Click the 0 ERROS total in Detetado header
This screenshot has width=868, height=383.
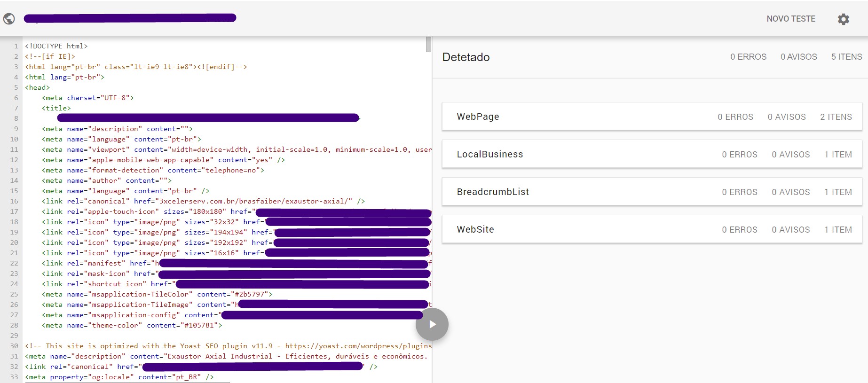(748, 57)
